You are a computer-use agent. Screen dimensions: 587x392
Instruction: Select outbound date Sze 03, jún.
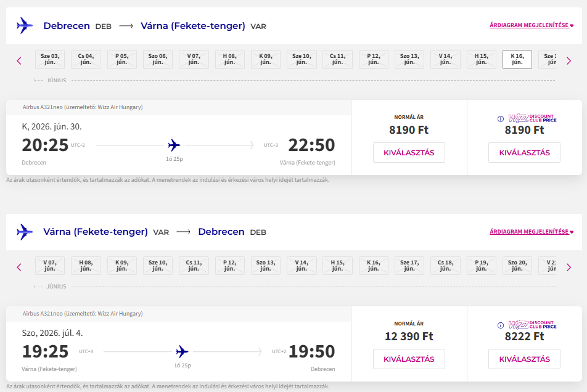50,59
